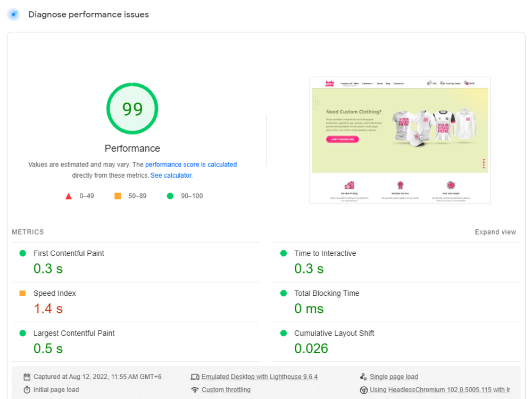Click the calendar icon beside Captured at
The height and width of the screenshot is (399, 532).
[x=27, y=377]
